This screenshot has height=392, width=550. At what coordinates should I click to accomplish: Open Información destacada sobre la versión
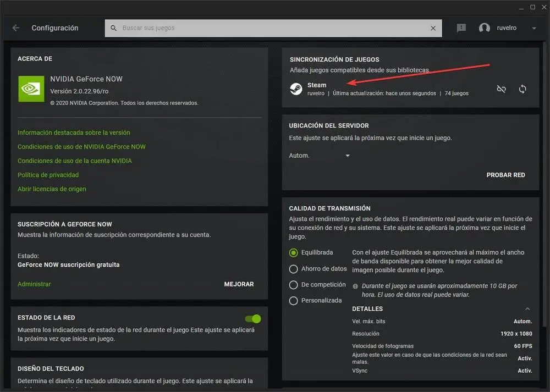click(74, 132)
